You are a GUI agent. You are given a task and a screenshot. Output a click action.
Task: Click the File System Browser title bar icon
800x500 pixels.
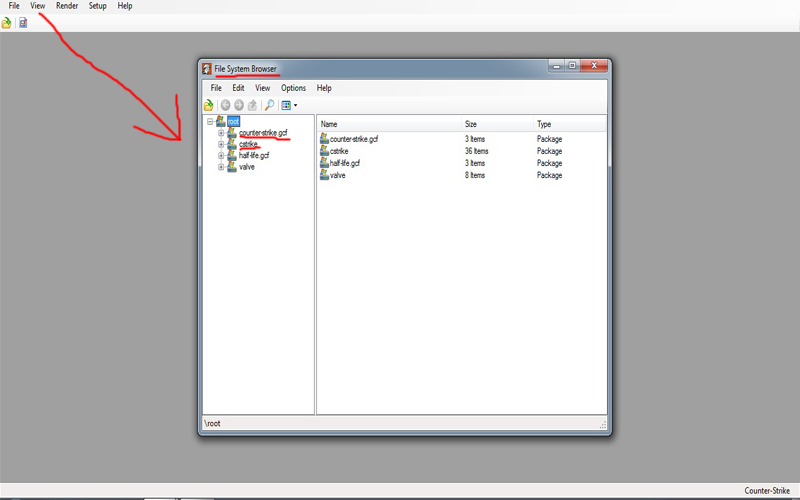207,69
